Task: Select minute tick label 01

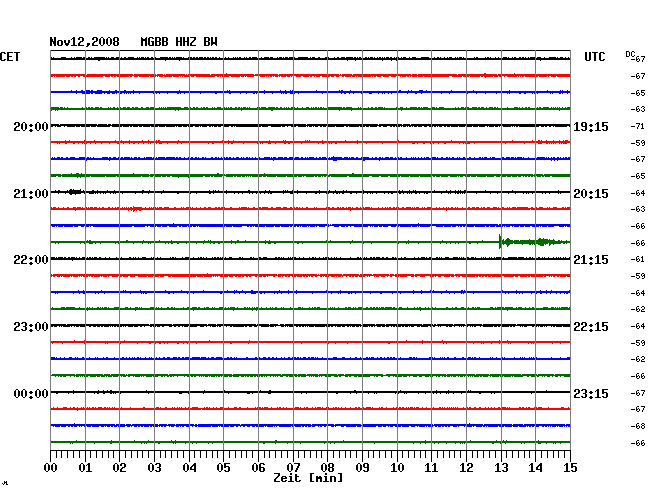Action: click(x=85, y=468)
